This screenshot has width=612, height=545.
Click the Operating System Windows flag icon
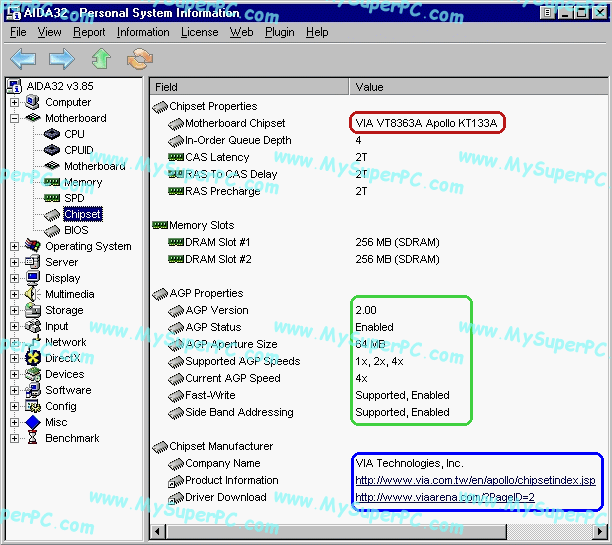(x=32, y=246)
